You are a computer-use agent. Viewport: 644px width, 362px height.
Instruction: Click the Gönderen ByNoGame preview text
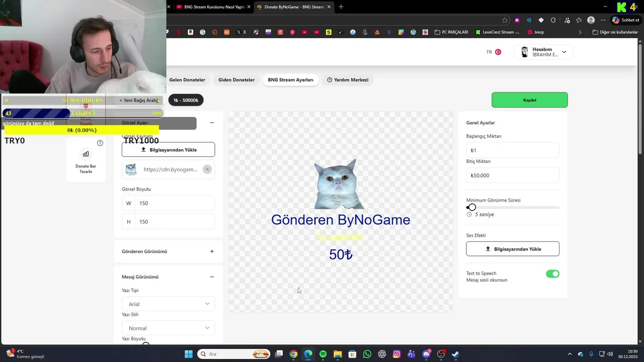click(341, 220)
